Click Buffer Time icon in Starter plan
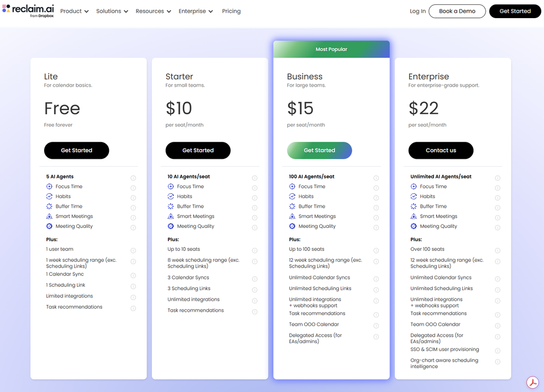The height and width of the screenshot is (392, 544). 171,207
